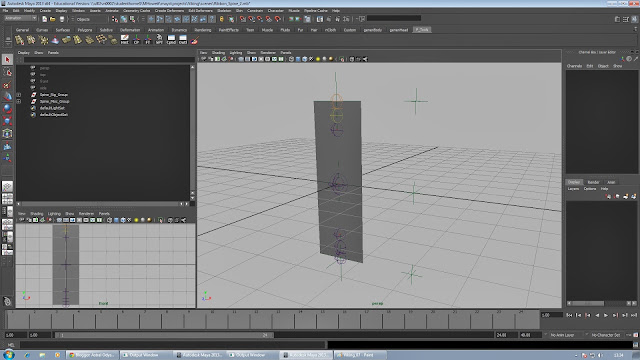Click the MEL command line input
Screen dimensions: 640x360
172,345
